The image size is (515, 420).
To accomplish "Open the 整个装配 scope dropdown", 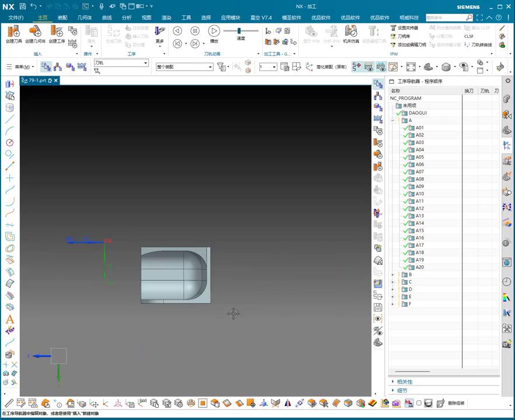I will (x=210, y=67).
